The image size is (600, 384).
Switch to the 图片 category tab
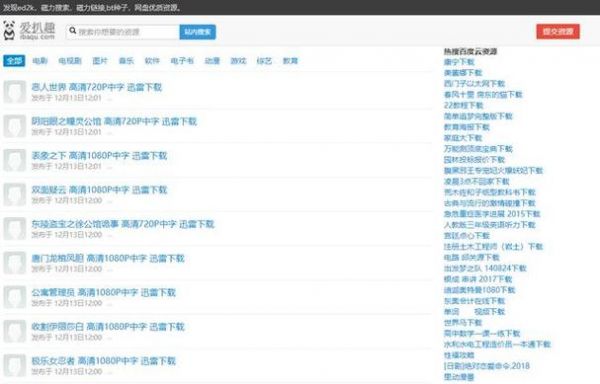[100, 60]
